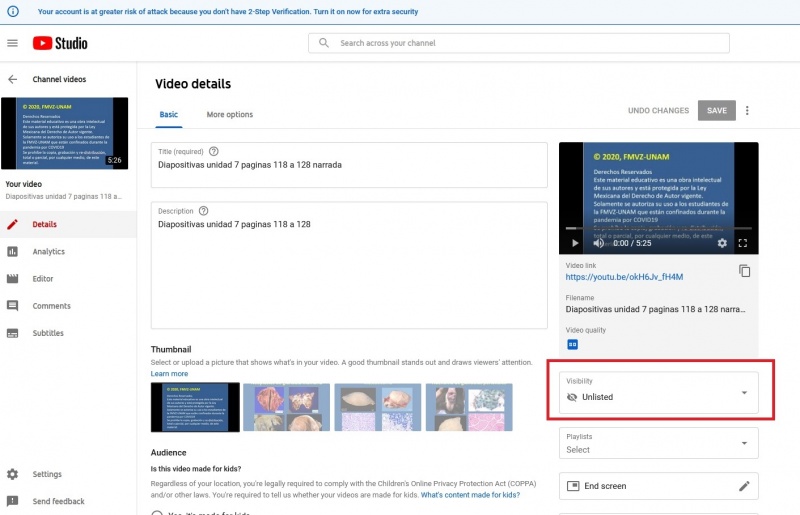Click into the Description text field
This screenshot has height=515, width=800.
[x=349, y=265]
